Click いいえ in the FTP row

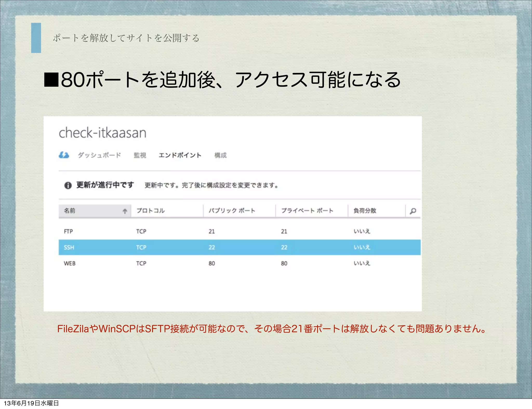pyautogui.click(x=362, y=231)
